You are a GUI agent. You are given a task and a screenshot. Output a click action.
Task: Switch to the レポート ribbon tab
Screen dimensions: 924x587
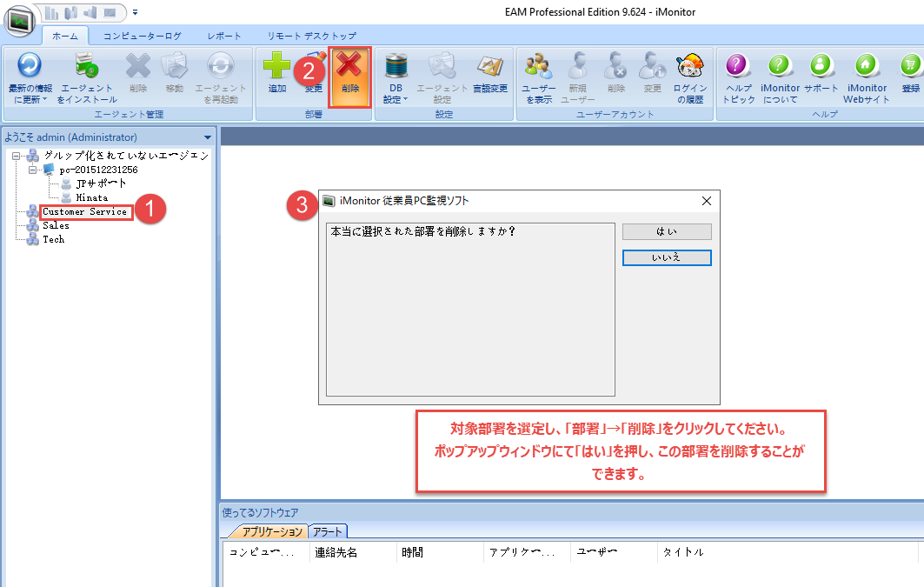(x=224, y=36)
